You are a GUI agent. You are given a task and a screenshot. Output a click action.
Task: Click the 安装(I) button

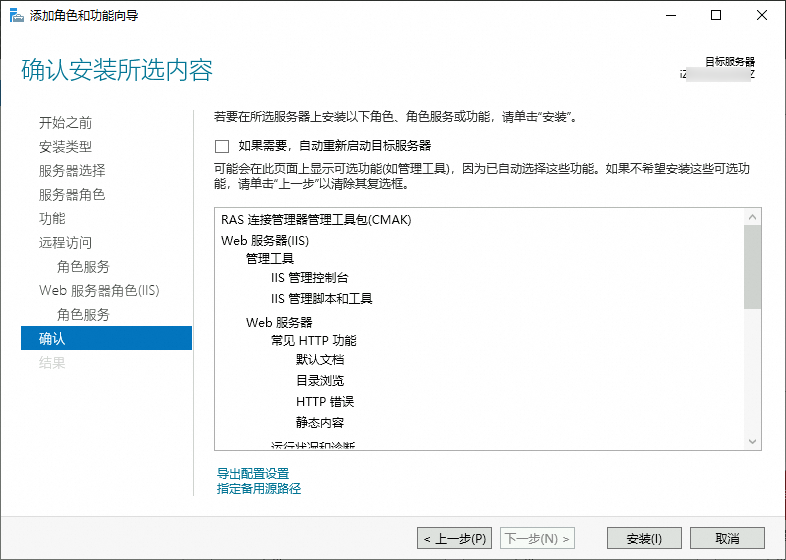644,538
